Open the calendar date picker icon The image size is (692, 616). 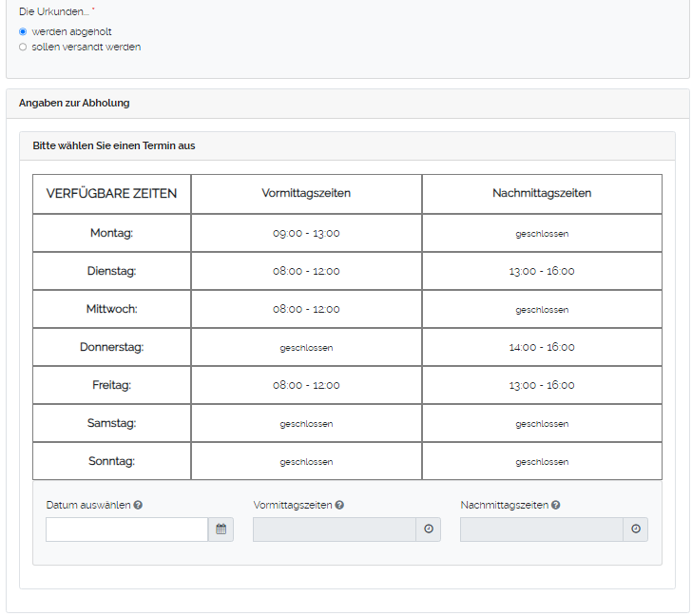221,529
